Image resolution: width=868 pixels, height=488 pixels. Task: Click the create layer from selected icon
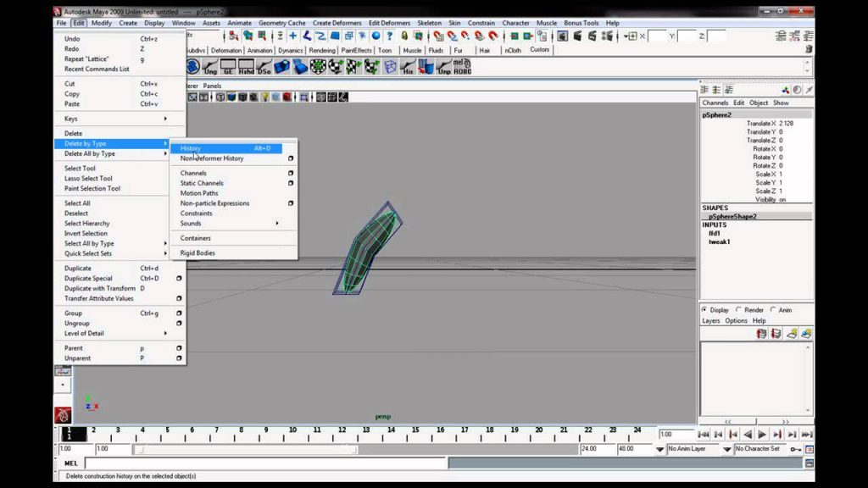coord(806,334)
